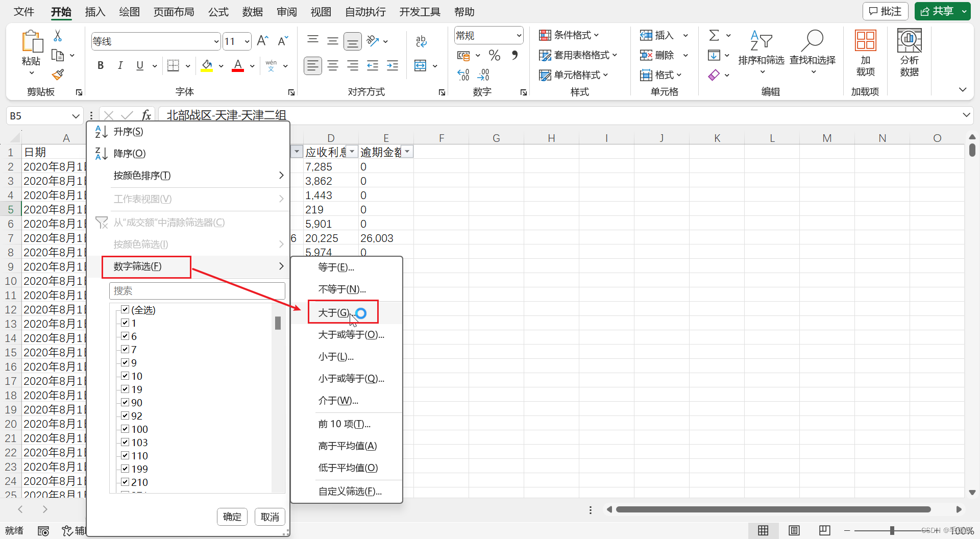
Task: Toggle the (全选) select-all checkbox
Action: coord(125,309)
